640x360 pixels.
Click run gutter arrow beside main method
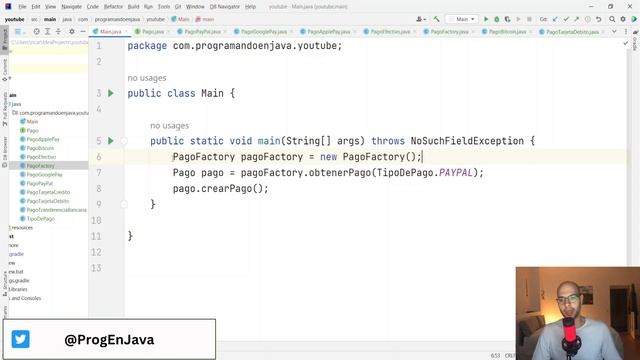coord(111,141)
